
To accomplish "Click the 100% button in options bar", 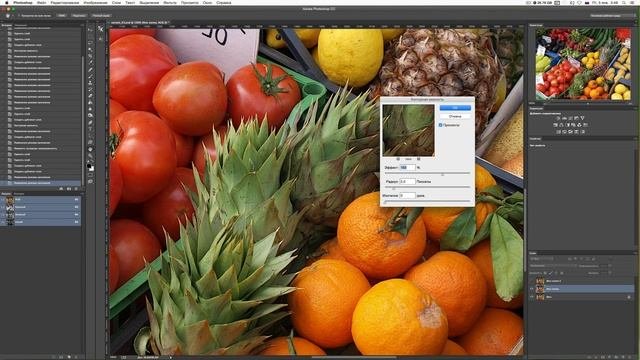I will pyautogui.click(x=61, y=16).
